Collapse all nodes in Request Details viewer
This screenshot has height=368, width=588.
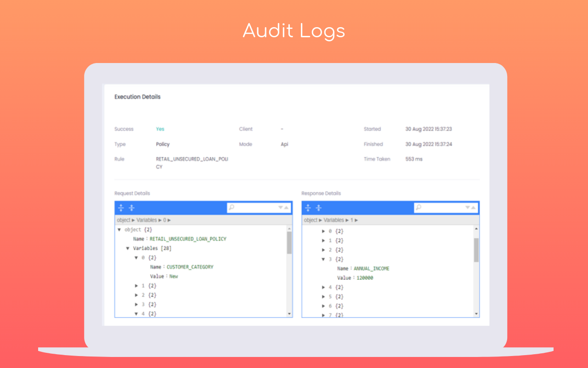(x=131, y=207)
